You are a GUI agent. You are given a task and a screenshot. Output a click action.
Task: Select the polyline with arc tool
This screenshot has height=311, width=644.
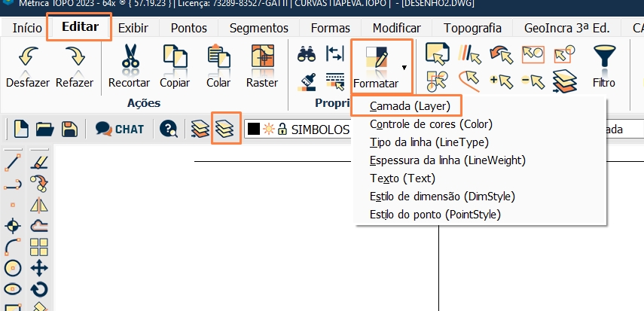(x=13, y=184)
